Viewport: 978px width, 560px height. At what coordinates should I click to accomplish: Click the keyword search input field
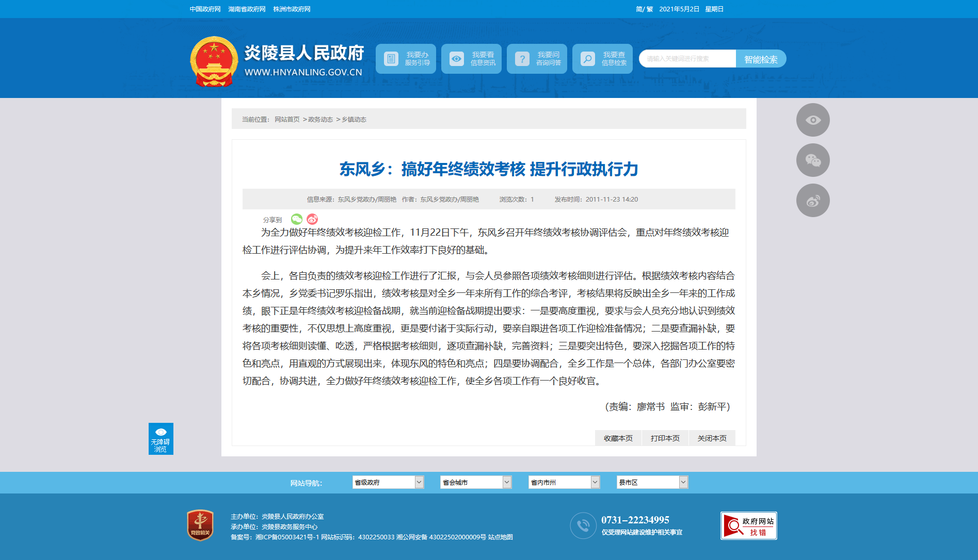[687, 59]
